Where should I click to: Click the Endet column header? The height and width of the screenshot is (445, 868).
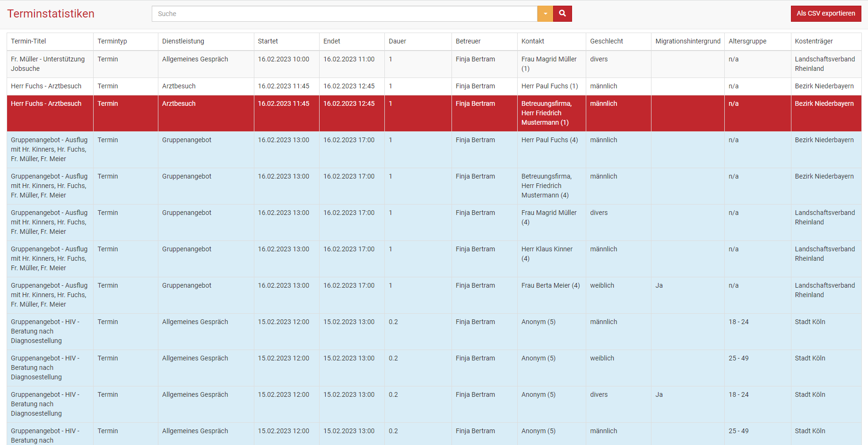[x=332, y=41]
